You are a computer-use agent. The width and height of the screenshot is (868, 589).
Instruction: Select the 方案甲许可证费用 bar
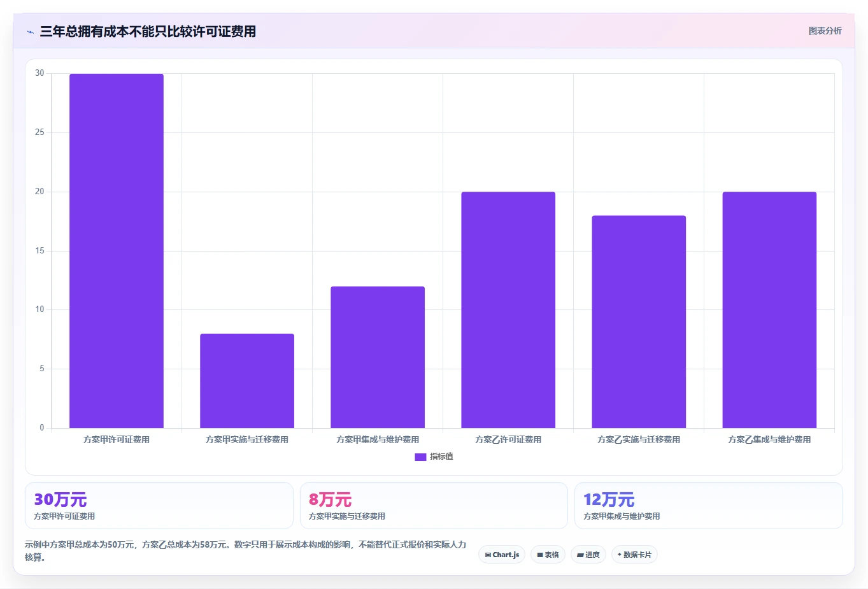pos(117,251)
